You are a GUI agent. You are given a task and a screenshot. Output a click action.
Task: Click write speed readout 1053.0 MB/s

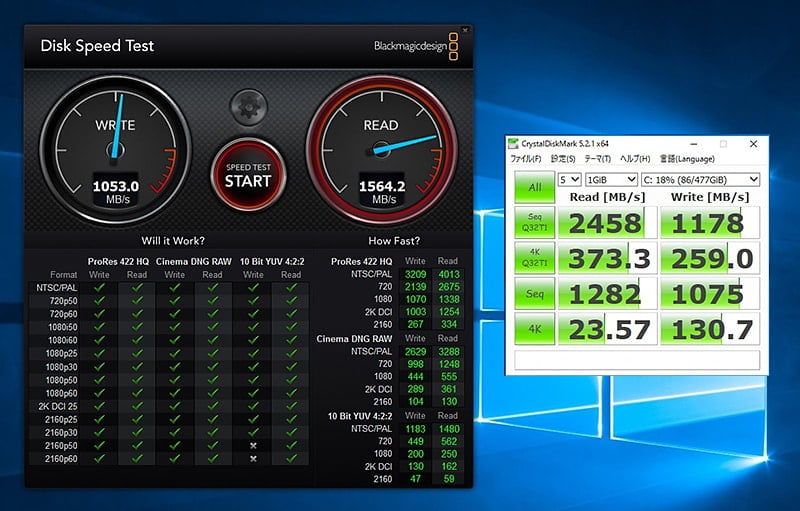(x=116, y=191)
